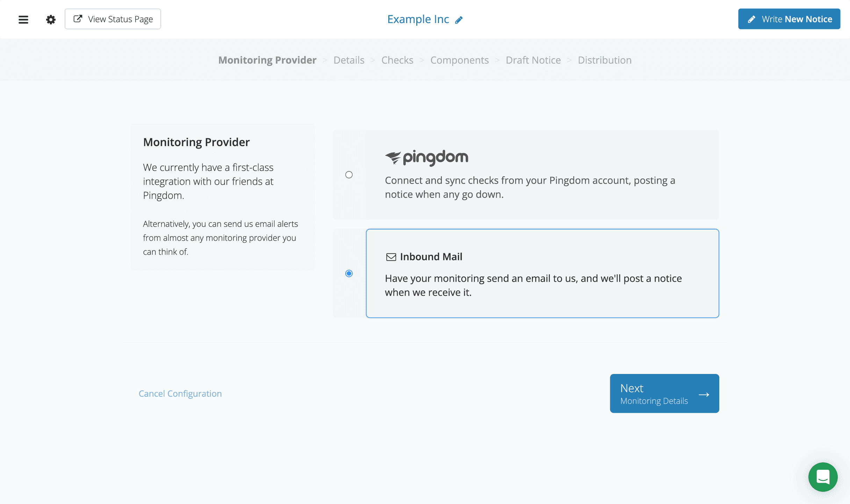
Task: Expand the Checks step in breadcrumb
Action: click(397, 60)
